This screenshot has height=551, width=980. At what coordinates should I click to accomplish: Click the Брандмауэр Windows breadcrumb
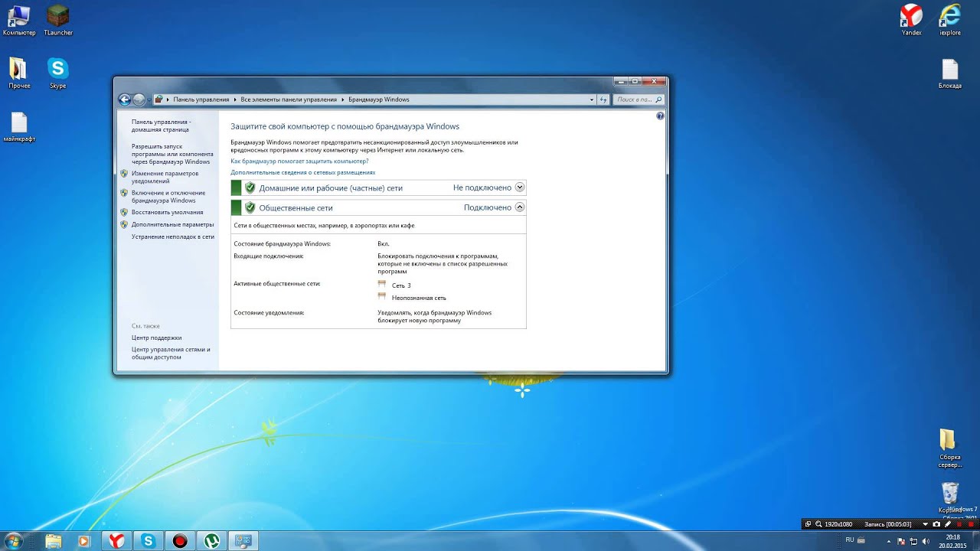379,99
